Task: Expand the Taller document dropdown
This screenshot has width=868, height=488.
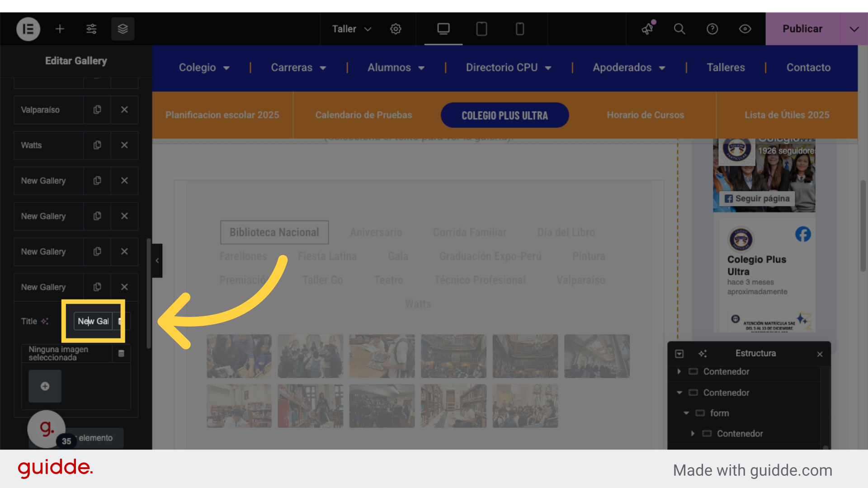Action: click(352, 29)
